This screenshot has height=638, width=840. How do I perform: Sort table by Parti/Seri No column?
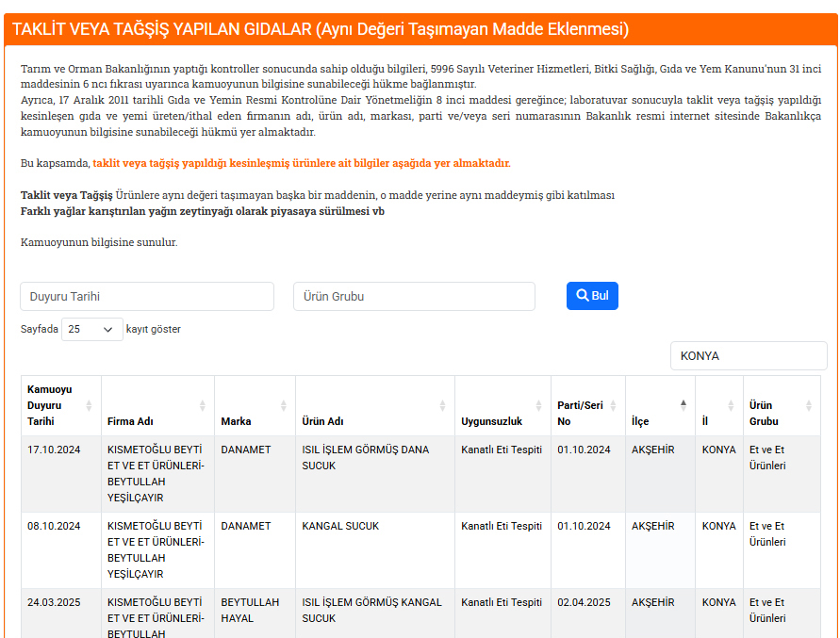[x=587, y=405]
